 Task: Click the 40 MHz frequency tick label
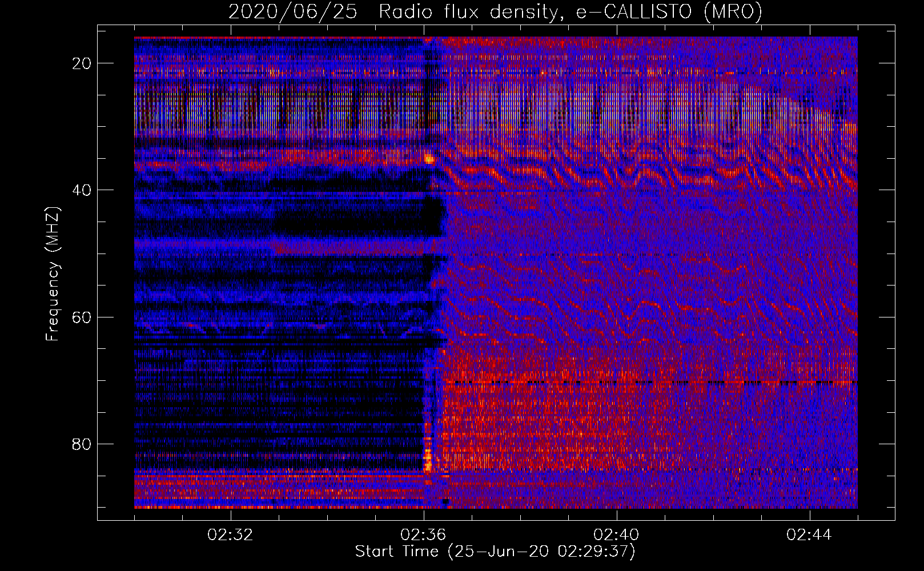82,190
